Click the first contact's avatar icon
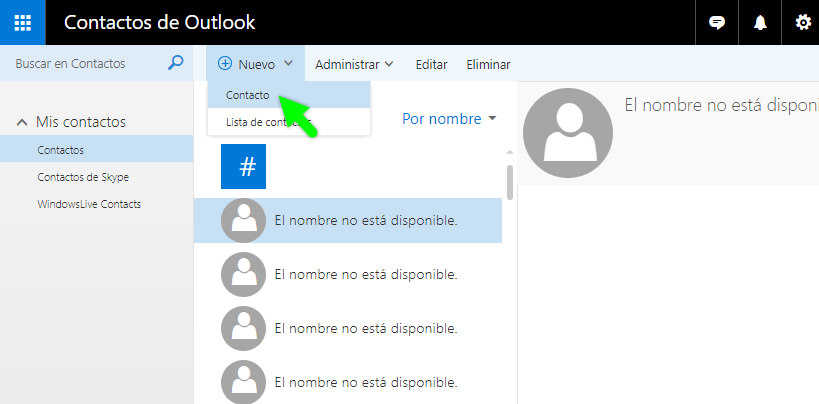The width and height of the screenshot is (819, 404). (x=243, y=220)
